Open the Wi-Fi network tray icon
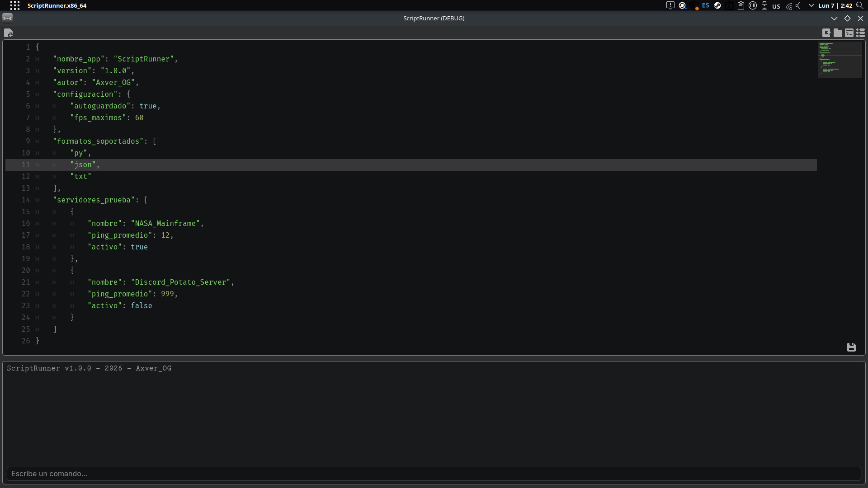The image size is (868, 488). pos(788,6)
